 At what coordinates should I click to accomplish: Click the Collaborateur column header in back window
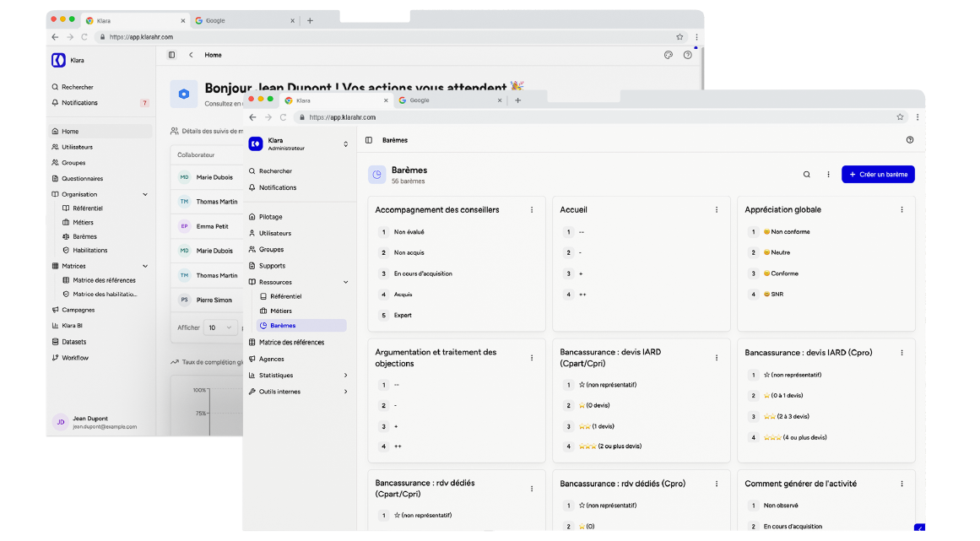click(x=196, y=155)
